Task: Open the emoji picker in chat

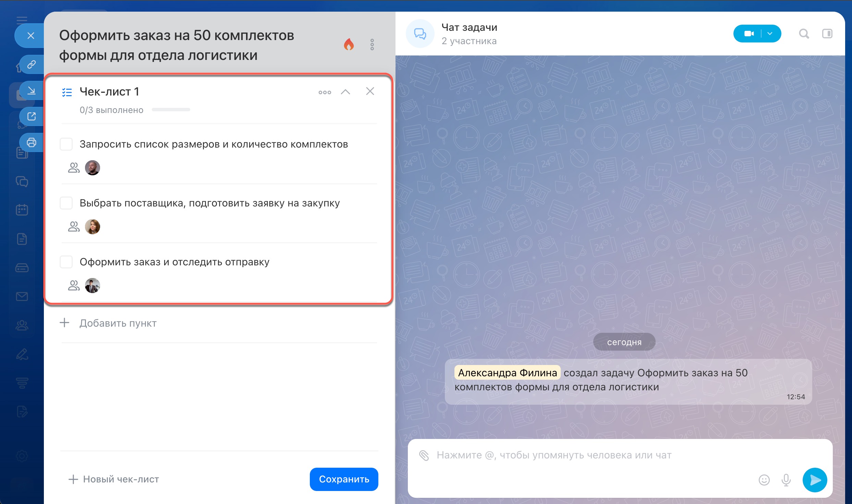Action: 764,480
